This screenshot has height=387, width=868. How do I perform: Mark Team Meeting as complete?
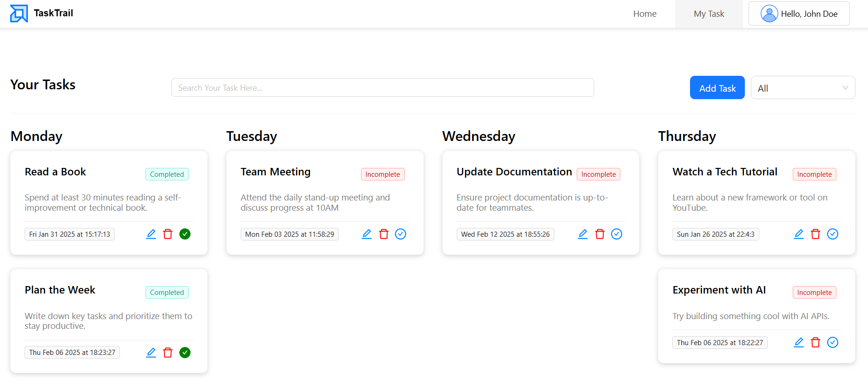click(401, 234)
